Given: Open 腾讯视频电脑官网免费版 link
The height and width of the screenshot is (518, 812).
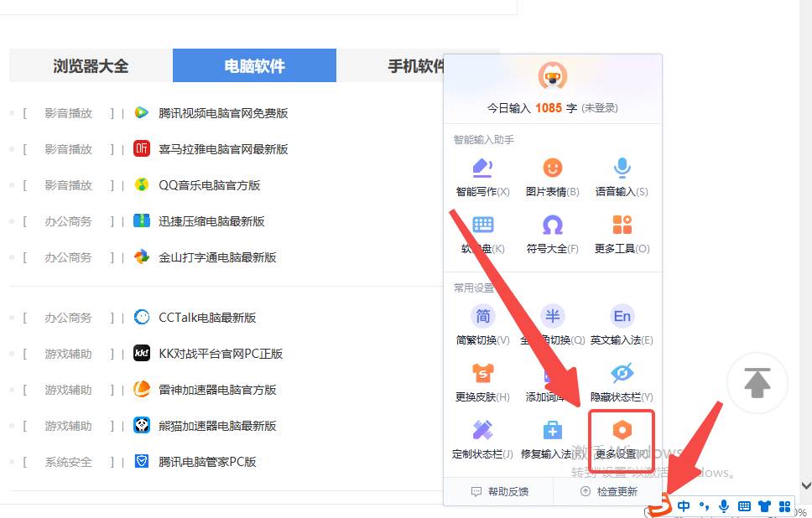Looking at the screenshot, I should coord(223,113).
